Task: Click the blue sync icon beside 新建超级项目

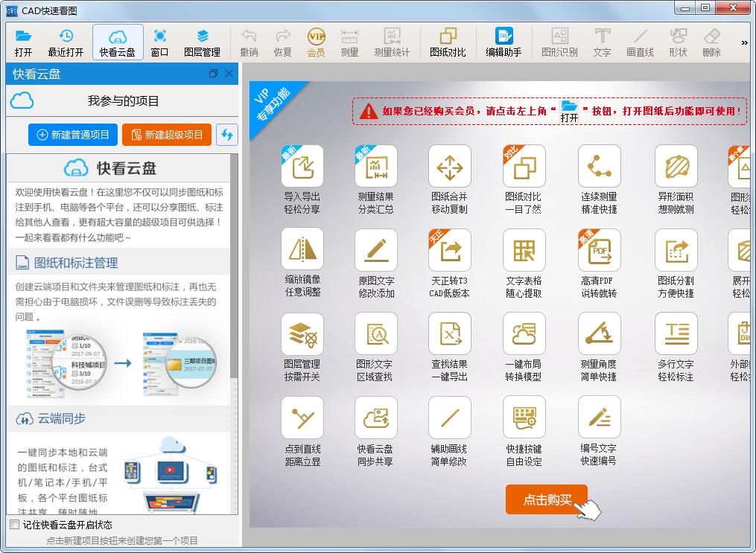Action: point(229,134)
